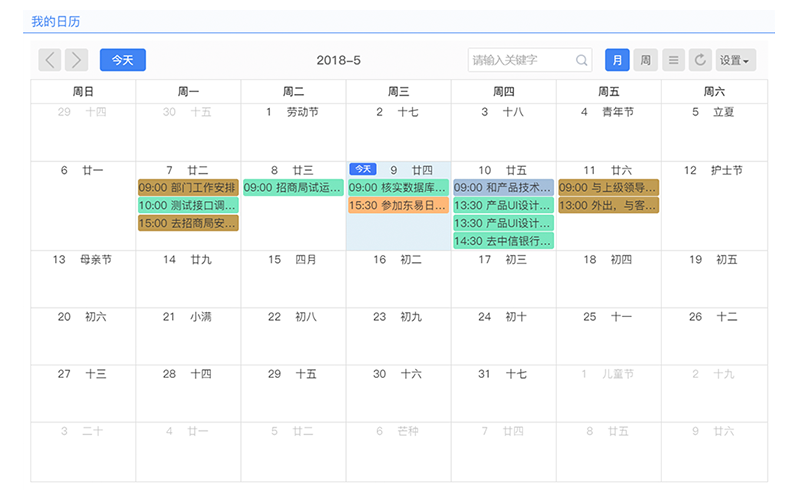
Task: Click the keyword search input field
Action: point(522,60)
